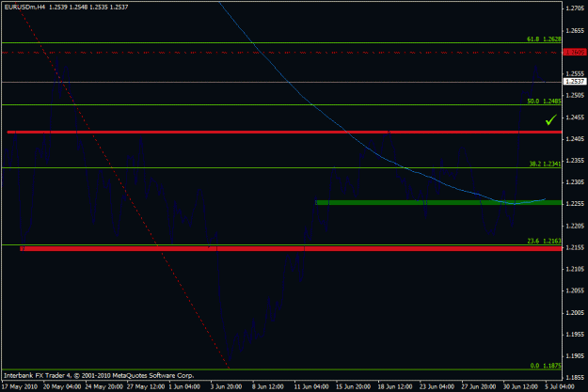Click the 1.2105 price scale value
Screen dimensions: 588x392
[x=575, y=269]
